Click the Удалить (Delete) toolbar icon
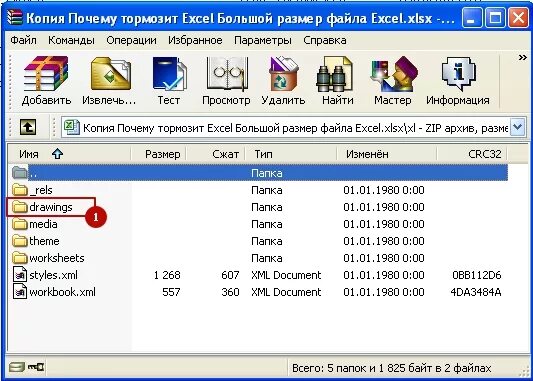This screenshot has height=381, width=533. [283, 81]
